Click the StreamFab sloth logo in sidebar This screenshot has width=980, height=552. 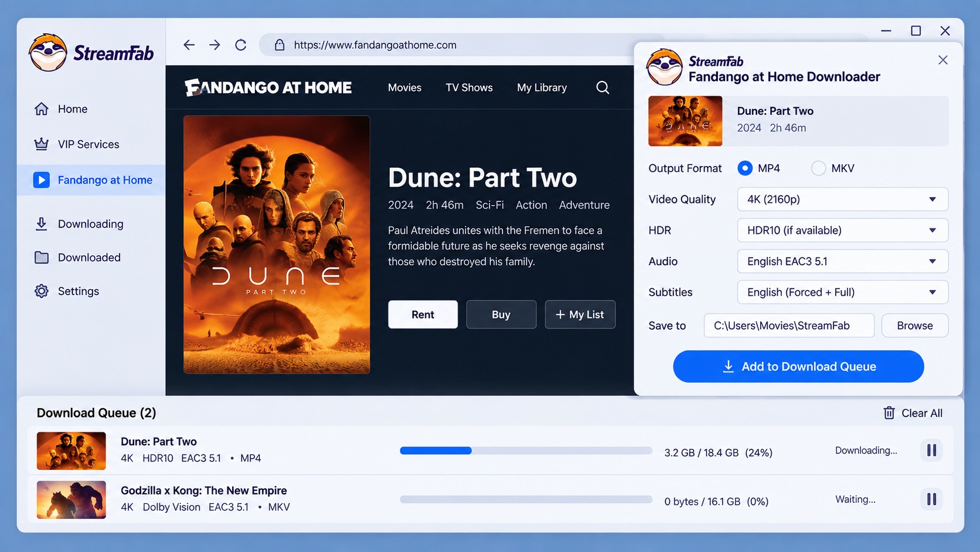(x=48, y=53)
